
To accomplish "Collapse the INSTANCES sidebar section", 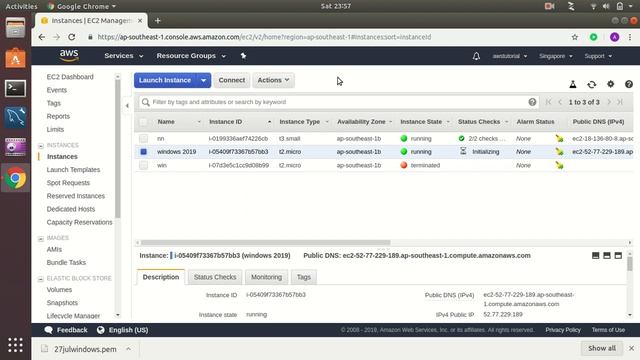I will pos(41,146).
